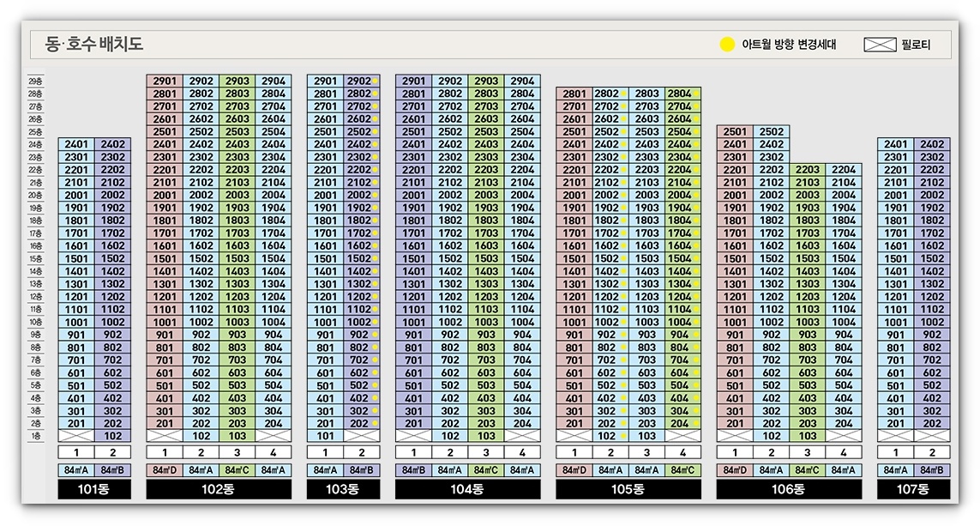
Task: Click line number 4 under 105동
Action: 682,452
